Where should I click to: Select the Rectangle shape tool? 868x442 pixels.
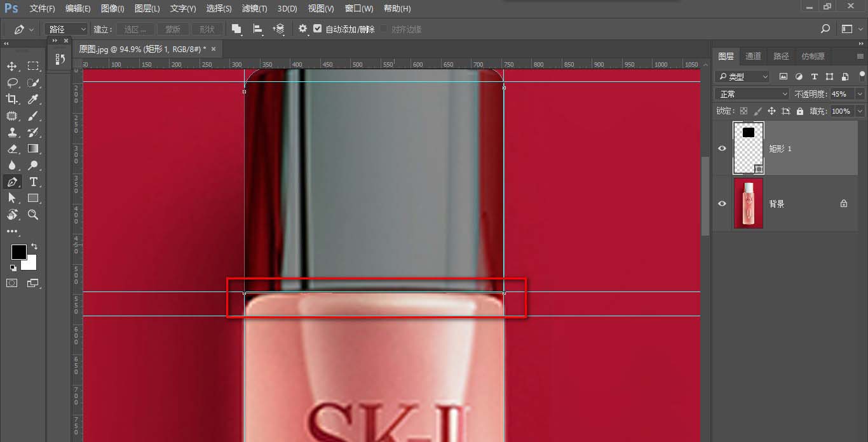(x=33, y=198)
